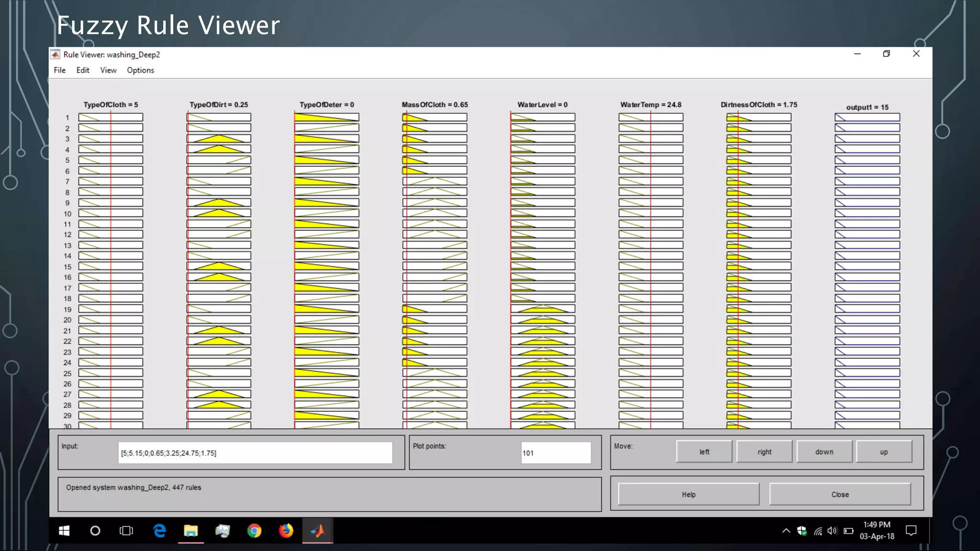
Task: Click the MATLAB icon in the window title
Action: tap(56, 55)
